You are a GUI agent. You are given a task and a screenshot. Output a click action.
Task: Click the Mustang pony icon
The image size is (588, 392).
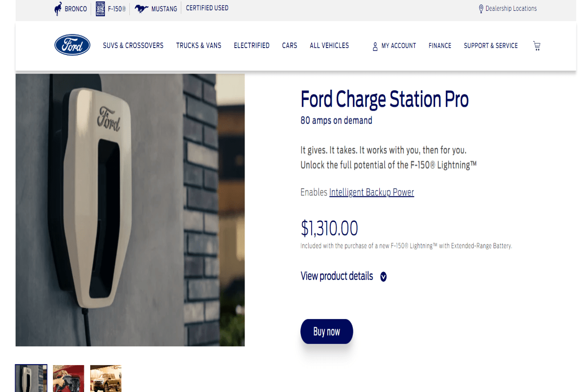point(142,9)
